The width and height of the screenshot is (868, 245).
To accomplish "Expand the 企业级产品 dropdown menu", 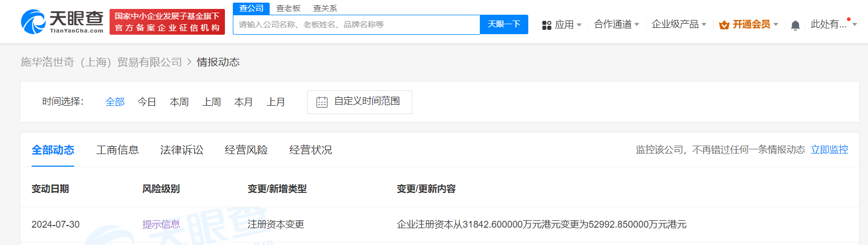I will (678, 24).
